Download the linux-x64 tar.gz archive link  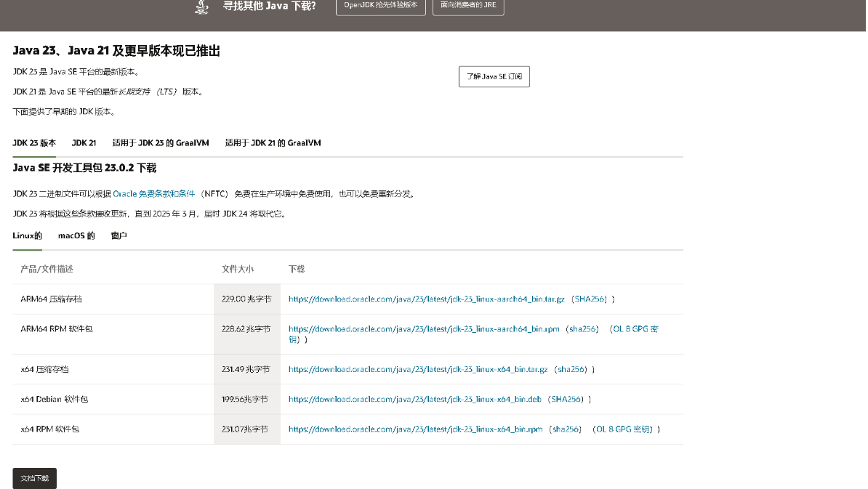[418, 369]
